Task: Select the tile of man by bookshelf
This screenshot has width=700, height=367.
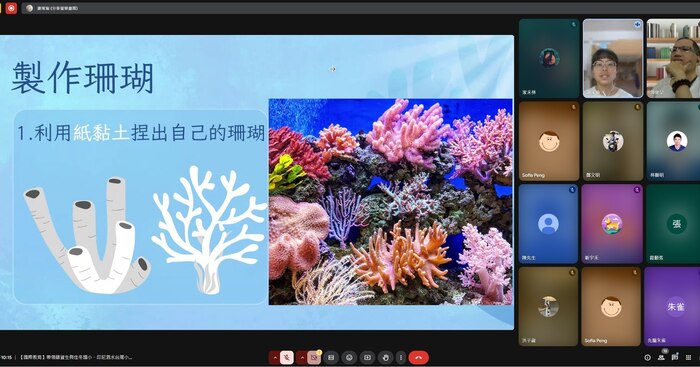Action: tap(673, 58)
